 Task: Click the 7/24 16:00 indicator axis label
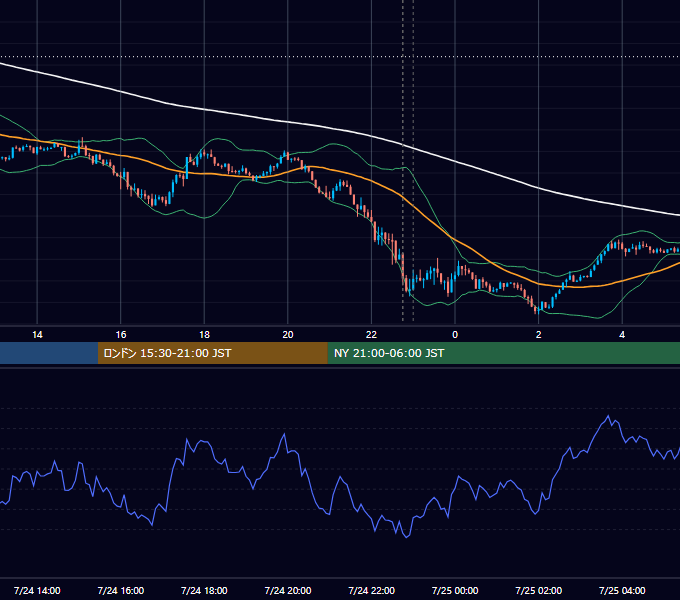121,590
